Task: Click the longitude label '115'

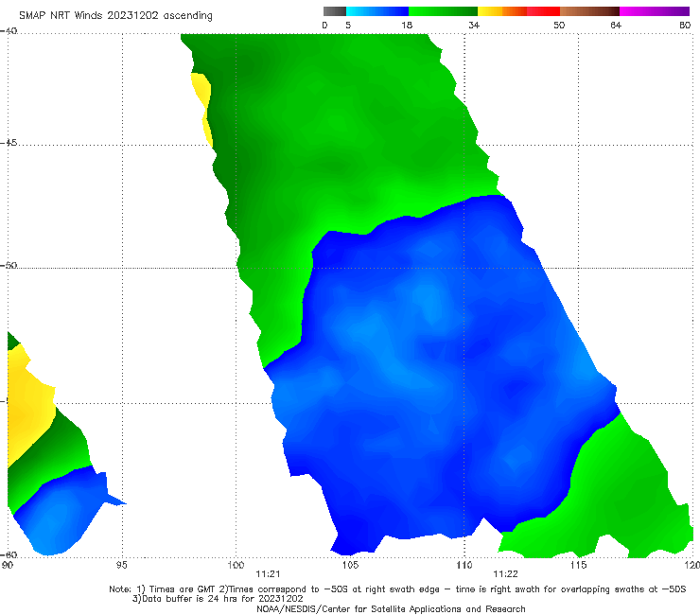Action: pyautogui.click(x=579, y=566)
